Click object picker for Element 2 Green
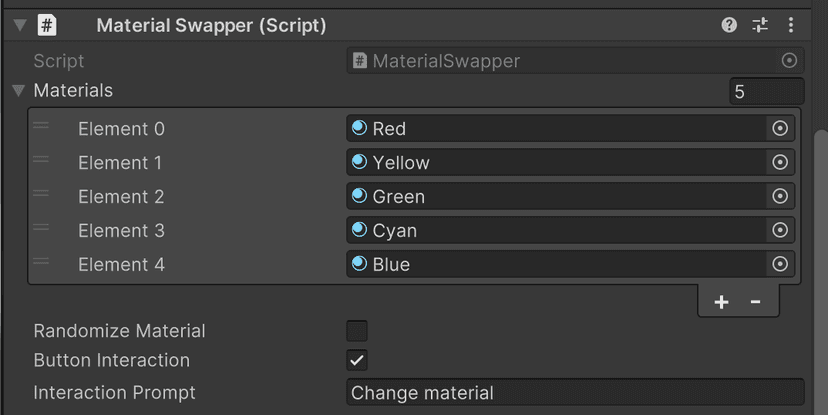828x415 pixels. 780,197
